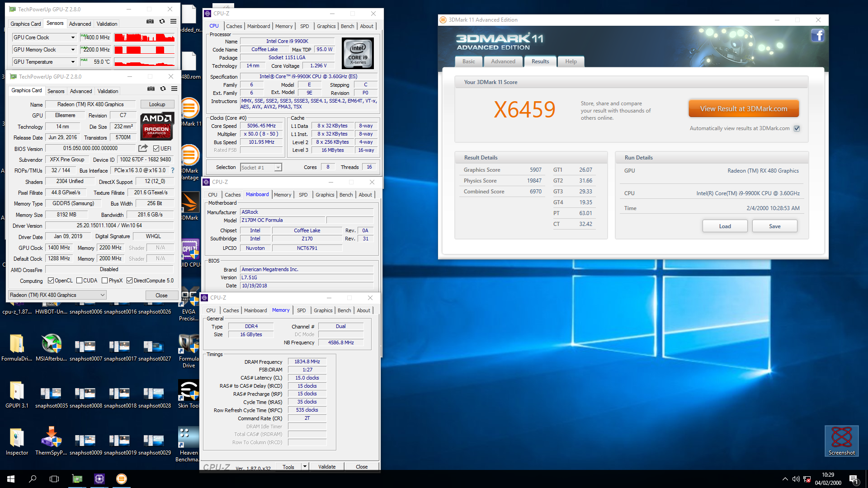Open the snaphsot0007 desktop file
868x488 pixels.
85,351
